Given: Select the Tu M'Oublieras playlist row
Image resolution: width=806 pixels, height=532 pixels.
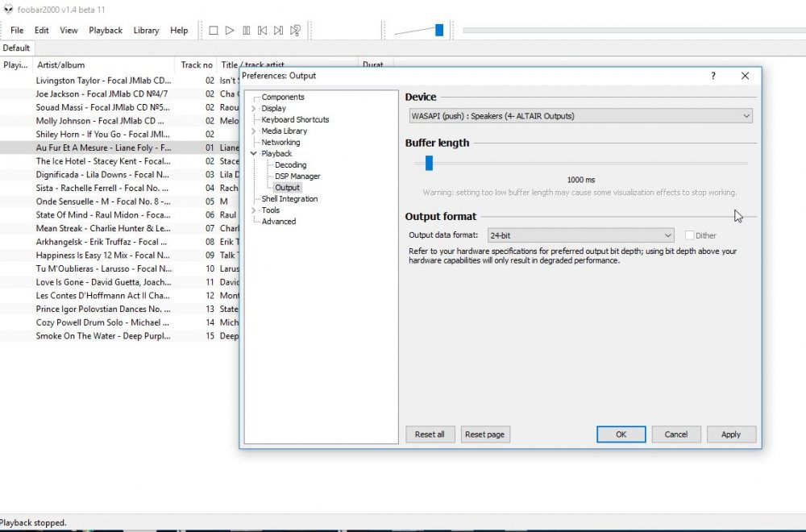Looking at the screenshot, I should coord(119,269).
